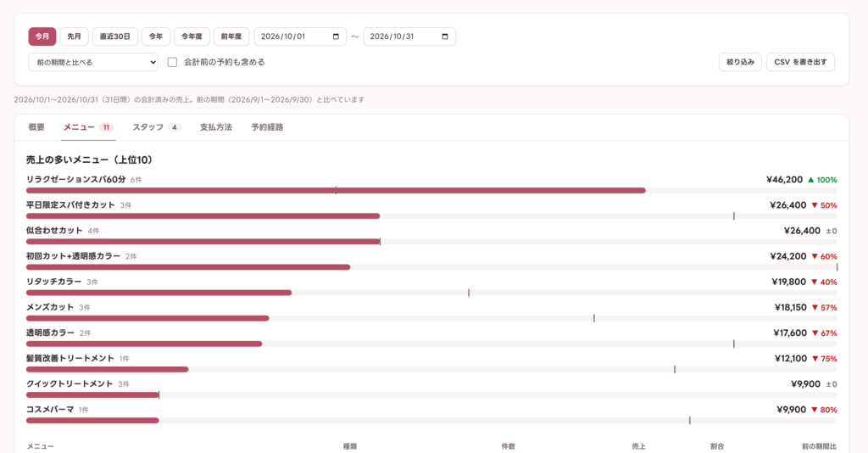Click the 種類 table column header
Viewport: 868px width, 453px height.
point(350,446)
